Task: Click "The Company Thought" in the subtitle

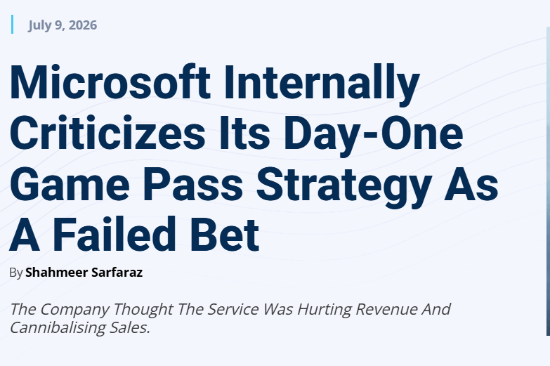Action: (x=91, y=310)
